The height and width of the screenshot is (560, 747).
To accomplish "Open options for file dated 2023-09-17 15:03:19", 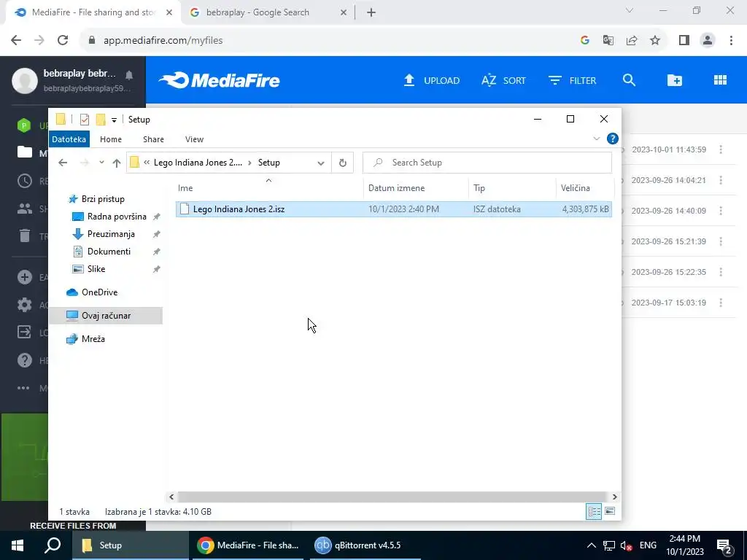I will pos(721,303).
